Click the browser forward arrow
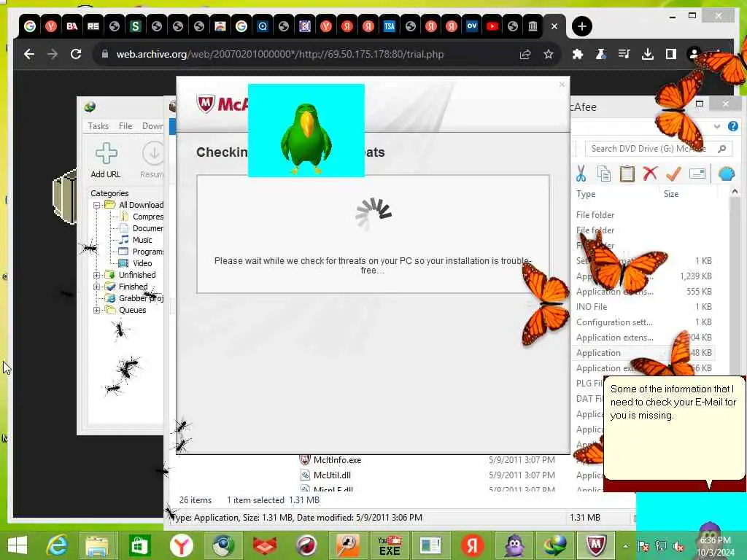747x560 pixels. click(x=53, y=54)
